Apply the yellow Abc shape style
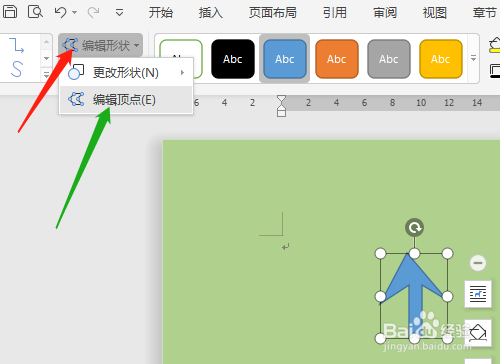Viewport: 500px width, 364px height. pyautogui.click(x=441, y=59)
